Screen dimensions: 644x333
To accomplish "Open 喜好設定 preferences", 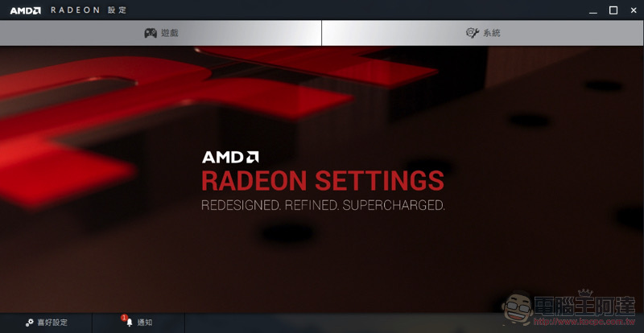I will click(46, 323).
